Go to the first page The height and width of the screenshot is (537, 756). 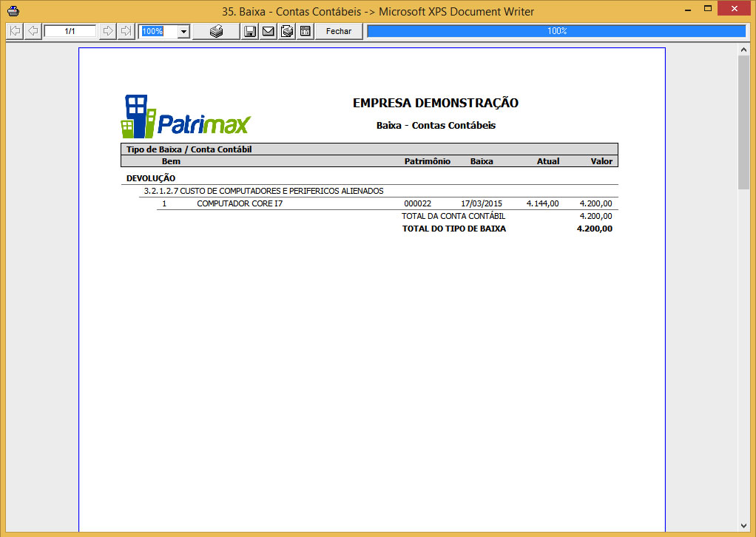(x=16, y=31)
